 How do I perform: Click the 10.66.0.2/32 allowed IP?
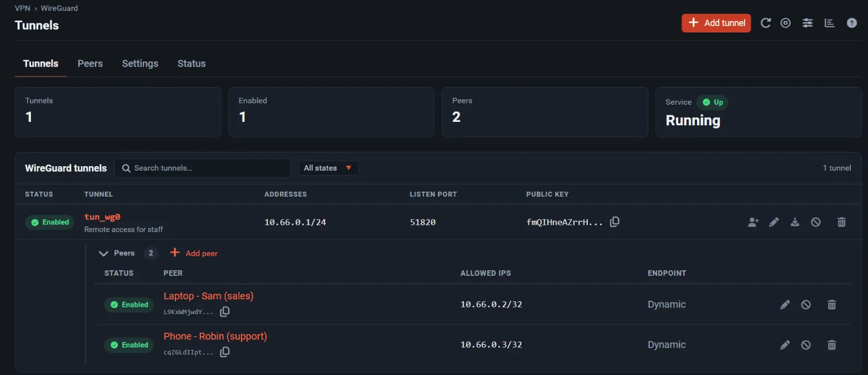(491, 305)
